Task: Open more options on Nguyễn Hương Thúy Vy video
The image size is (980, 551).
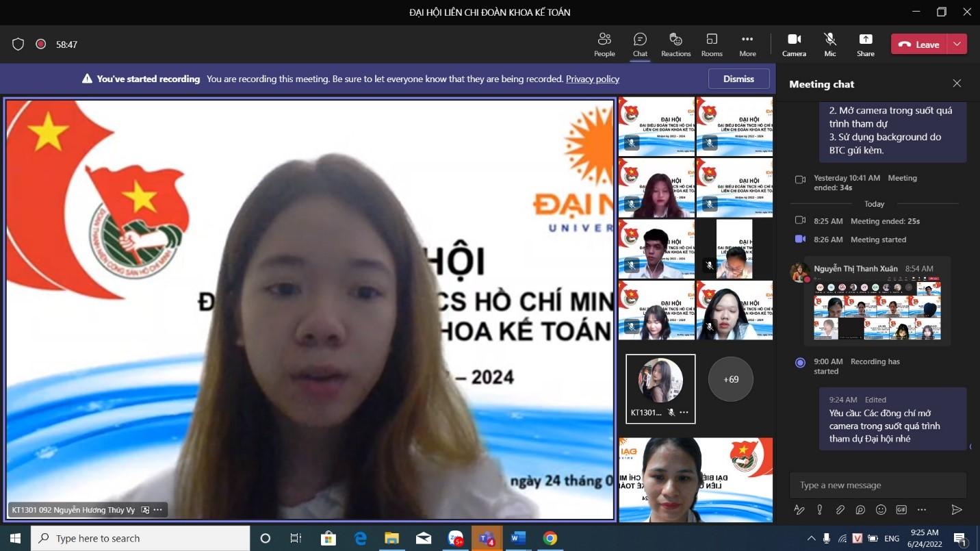Action: 158,510
